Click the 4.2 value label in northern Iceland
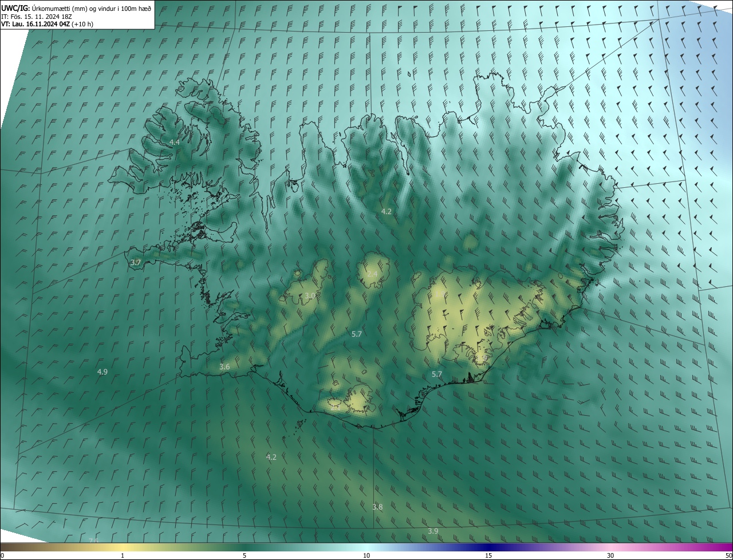 [387, 211]
